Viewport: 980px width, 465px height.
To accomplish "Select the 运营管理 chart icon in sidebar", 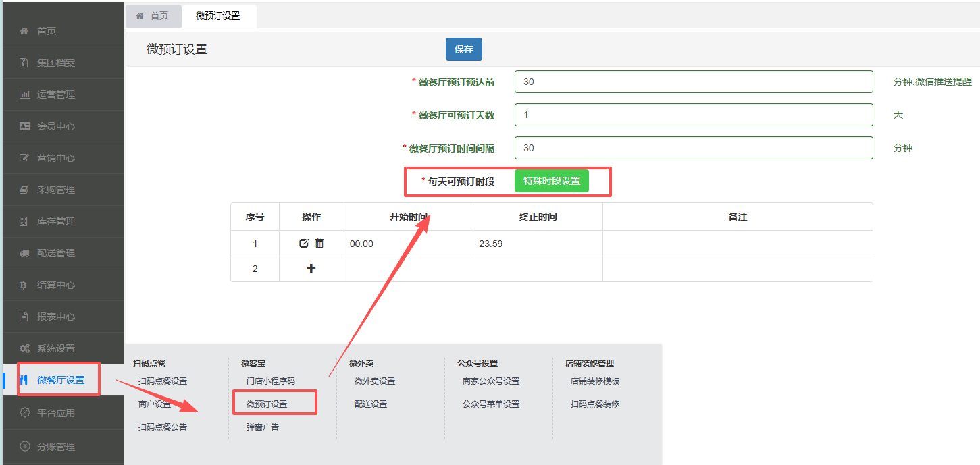I will [x=24, y=94].
